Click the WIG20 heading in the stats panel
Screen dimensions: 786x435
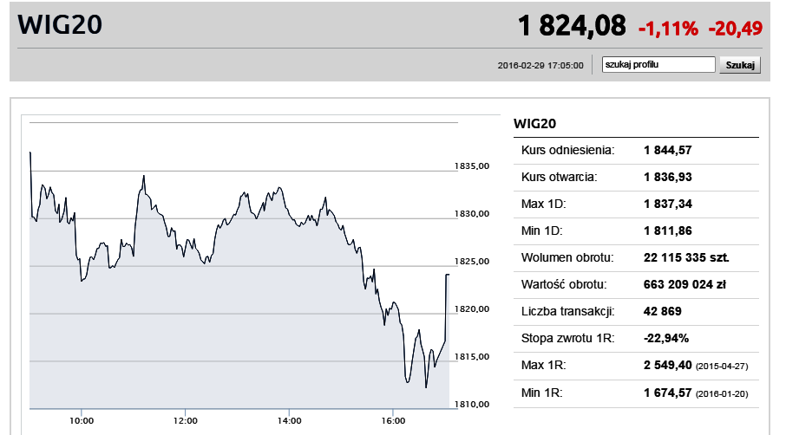[x=535, y=124]
